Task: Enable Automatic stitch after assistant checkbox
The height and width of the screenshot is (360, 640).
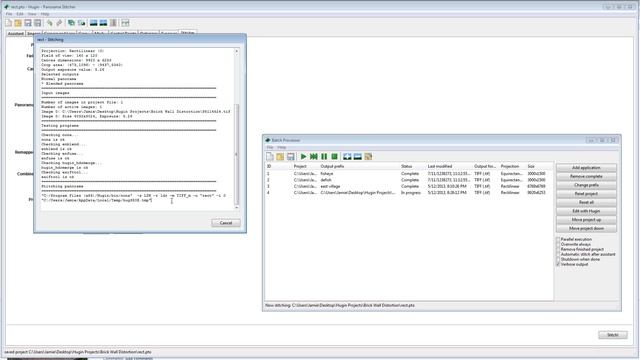Action: pos(558,254)
